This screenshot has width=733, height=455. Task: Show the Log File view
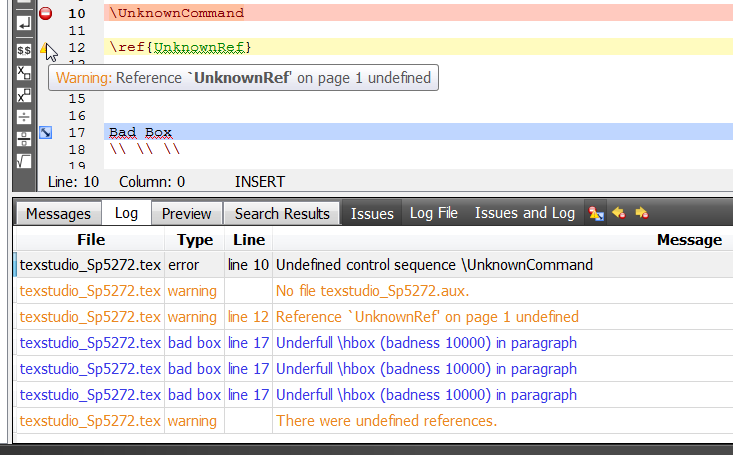point(433,213)
